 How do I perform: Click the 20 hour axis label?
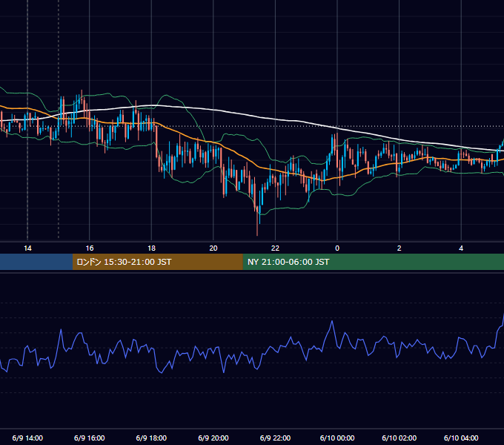click(213, 248)
